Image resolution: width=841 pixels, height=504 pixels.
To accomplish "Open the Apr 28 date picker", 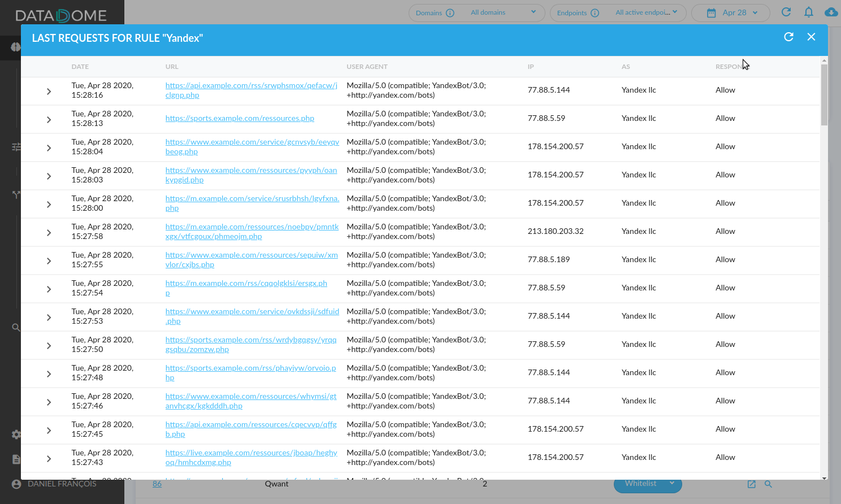I will coord(731,13).
